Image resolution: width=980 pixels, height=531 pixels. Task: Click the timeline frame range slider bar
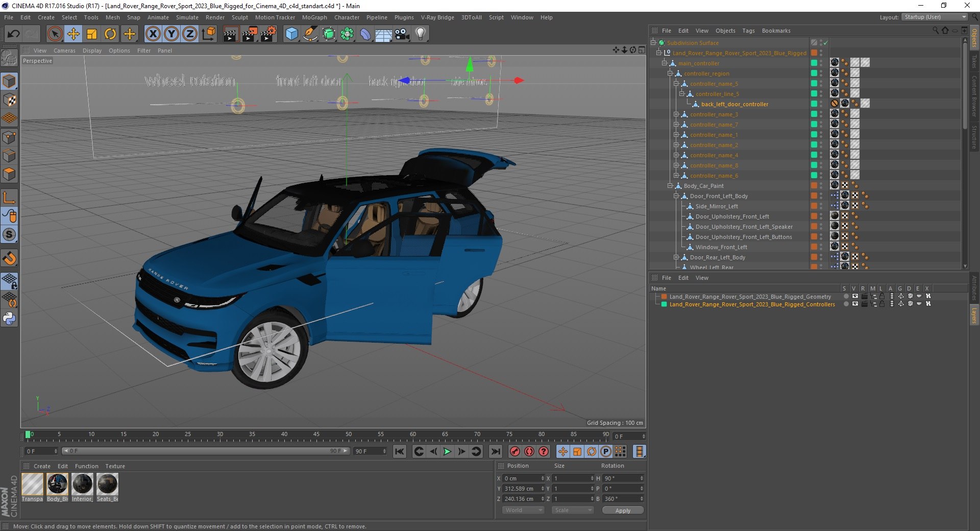(206, 451)
